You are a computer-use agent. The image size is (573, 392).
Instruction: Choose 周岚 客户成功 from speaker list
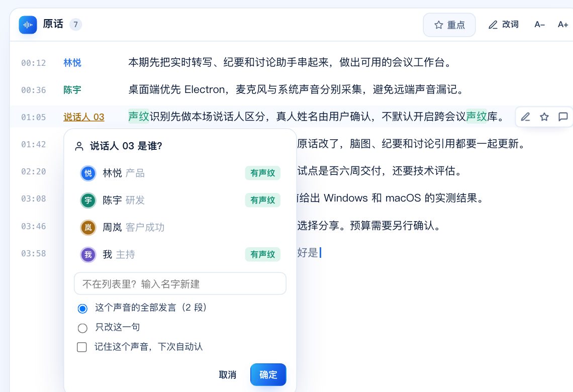(180, 228)
